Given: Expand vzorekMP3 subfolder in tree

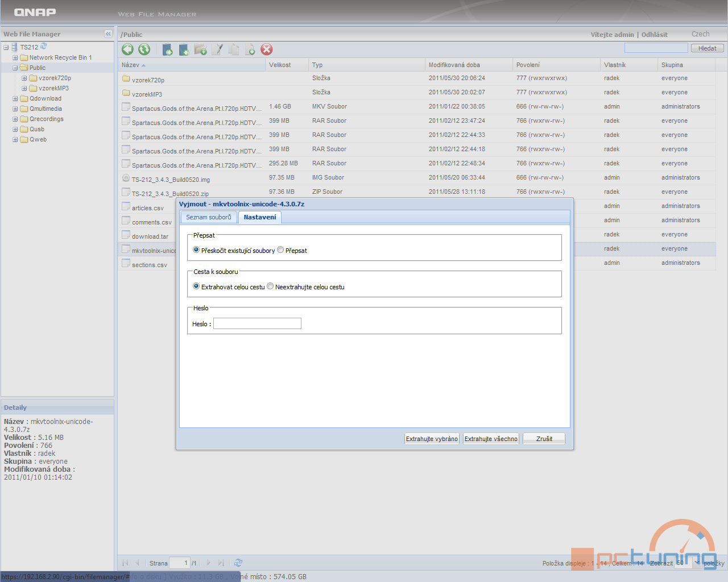Looking at the screenshot, I should (24, 88).
